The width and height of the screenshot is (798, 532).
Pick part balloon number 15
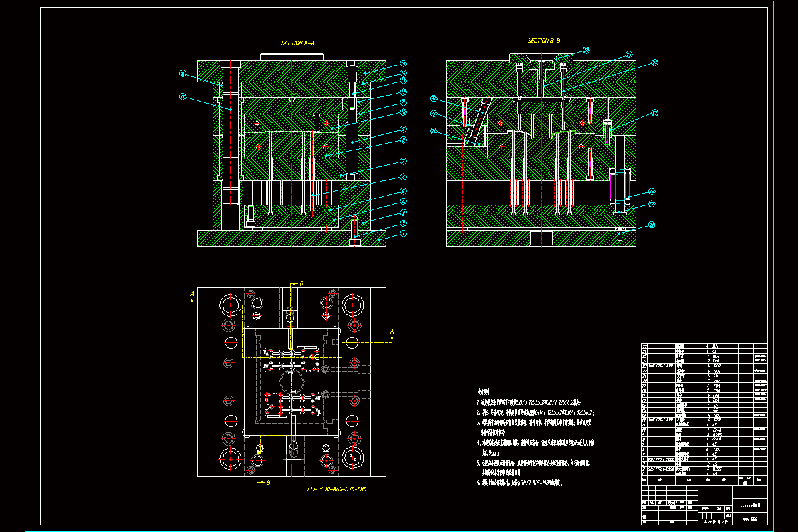(403, 63)
